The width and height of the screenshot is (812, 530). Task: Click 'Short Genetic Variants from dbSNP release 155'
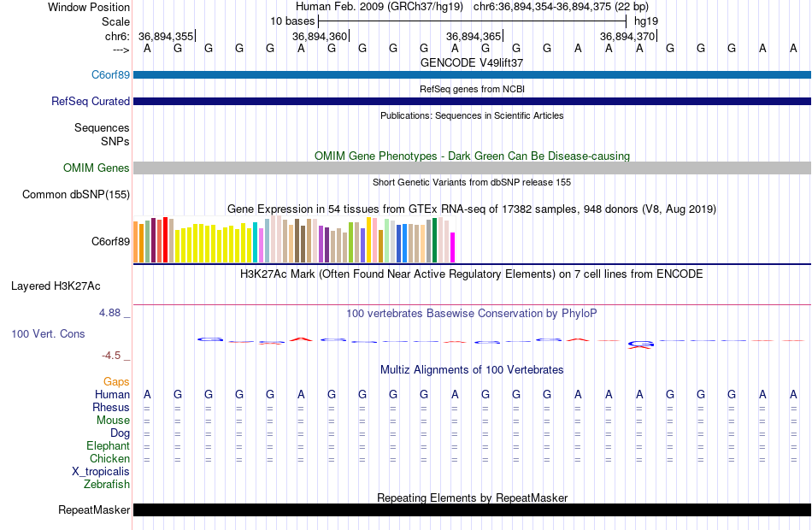[472, 182]
